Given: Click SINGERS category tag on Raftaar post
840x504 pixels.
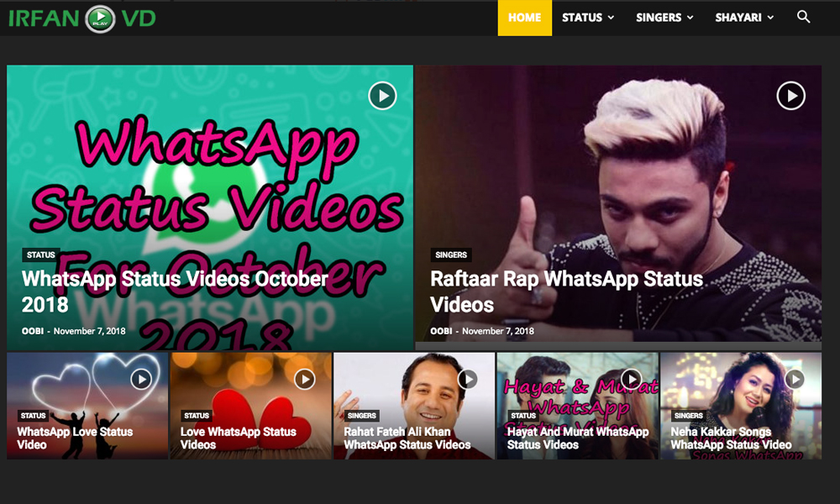Looking at the screenshot, I should pos(451,255).
